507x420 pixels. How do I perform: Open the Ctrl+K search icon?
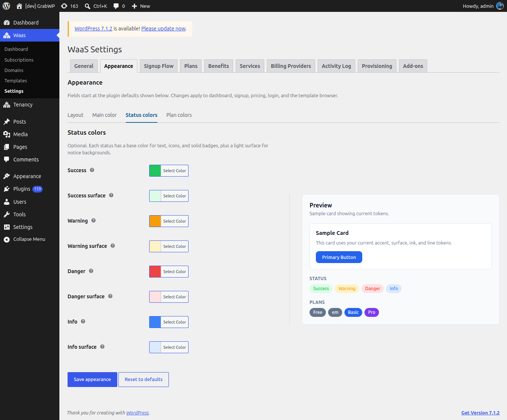88,6
